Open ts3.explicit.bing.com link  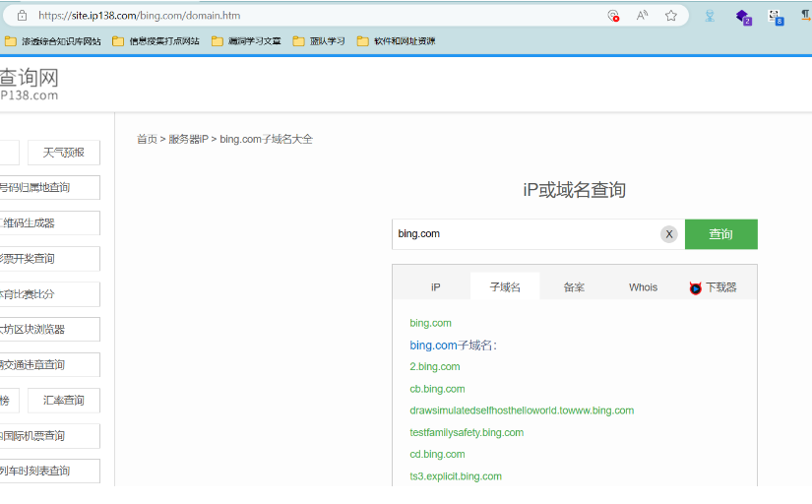coord(456,476)
